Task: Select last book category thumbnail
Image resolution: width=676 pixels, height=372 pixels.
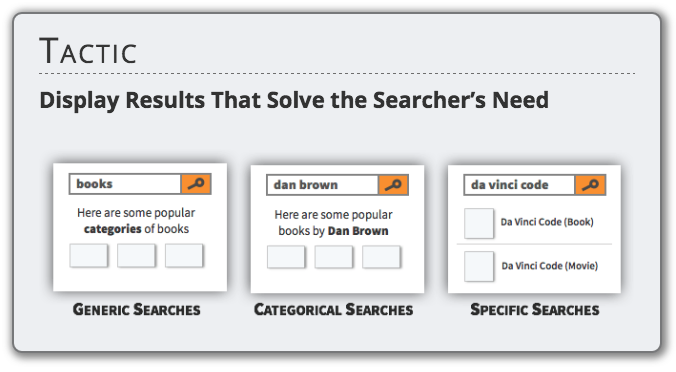Action: [184, 256]
